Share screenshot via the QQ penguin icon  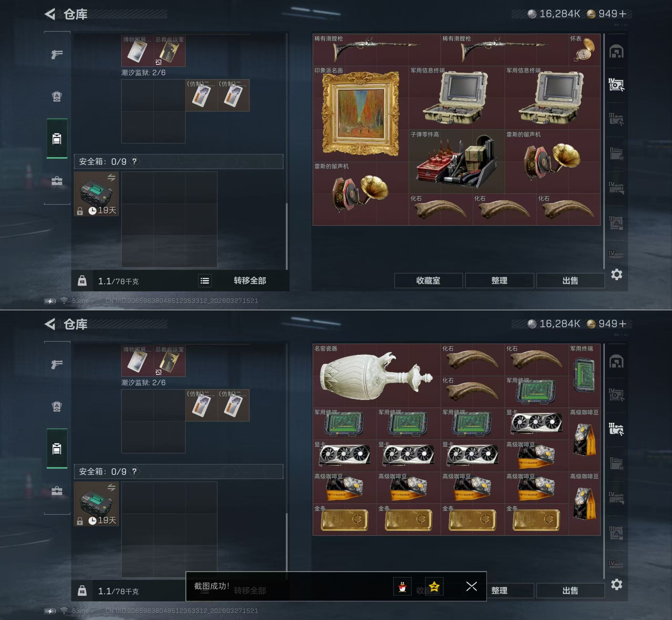click(x=402, y=586)
